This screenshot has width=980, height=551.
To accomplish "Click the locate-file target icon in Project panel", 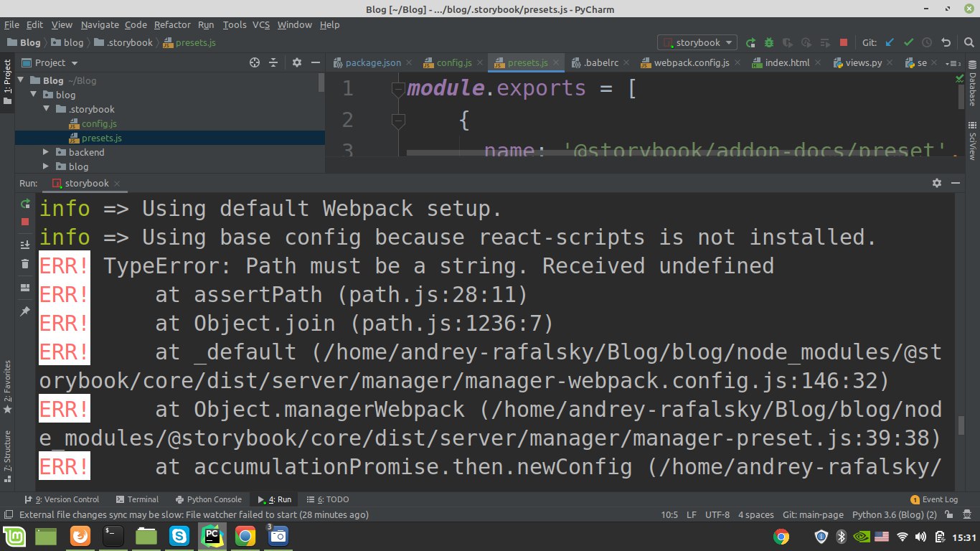I will pyautogui.click(x=254, y=62).
